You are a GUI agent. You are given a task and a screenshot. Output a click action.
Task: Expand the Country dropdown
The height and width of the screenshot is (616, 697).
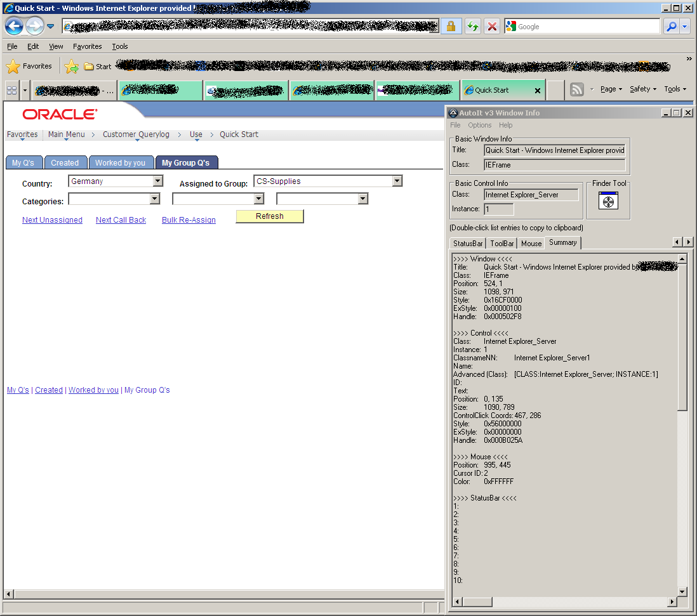(x=158, y=181)
